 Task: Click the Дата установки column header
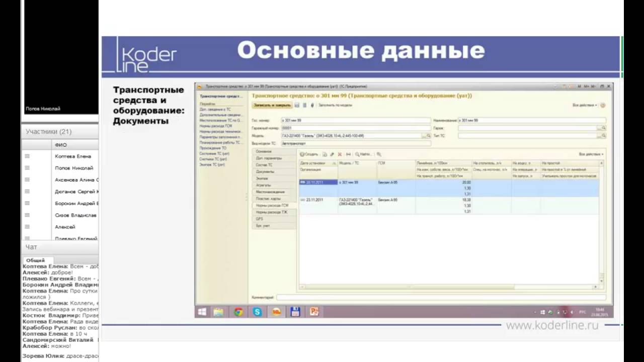318,163
